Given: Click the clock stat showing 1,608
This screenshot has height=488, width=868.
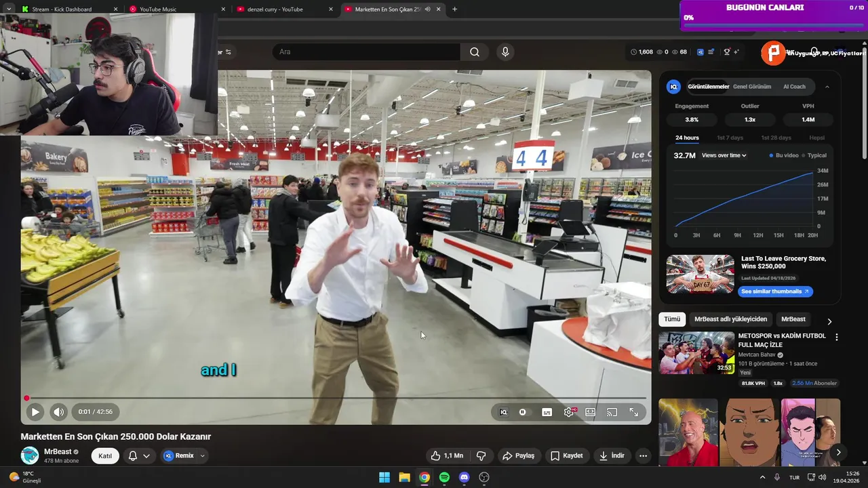Looking at the screenshot, I should click(642, 52).
